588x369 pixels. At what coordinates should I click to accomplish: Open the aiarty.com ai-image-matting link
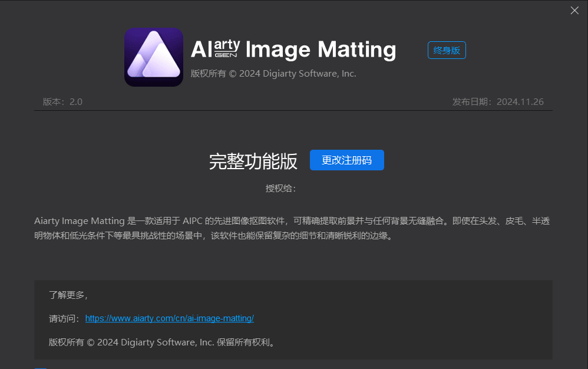pyautogui.click(x=169, y=318)
